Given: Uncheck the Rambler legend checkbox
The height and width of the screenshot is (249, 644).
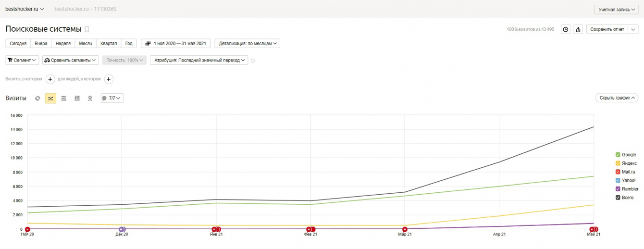Looking at the screenshot, I should [x=618, y=189].
